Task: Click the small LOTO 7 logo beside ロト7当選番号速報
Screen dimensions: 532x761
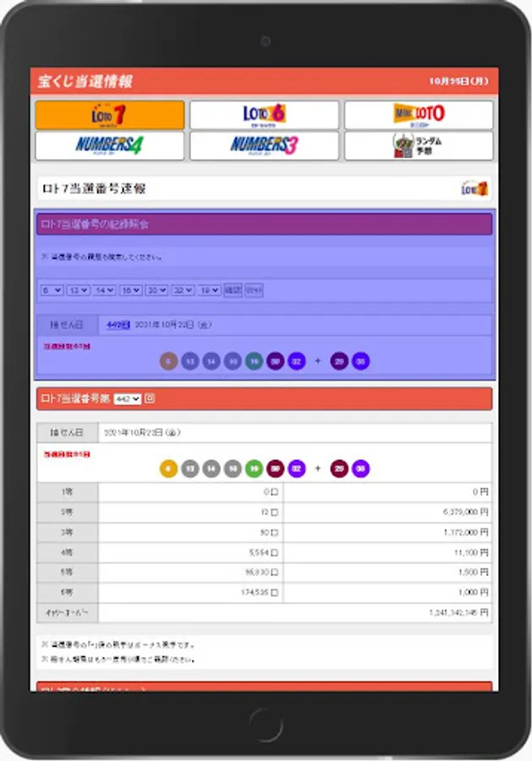Action: [x=474, y=189]
